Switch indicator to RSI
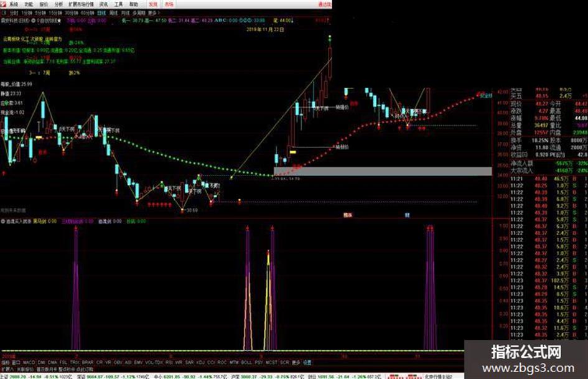 (169, 362)
